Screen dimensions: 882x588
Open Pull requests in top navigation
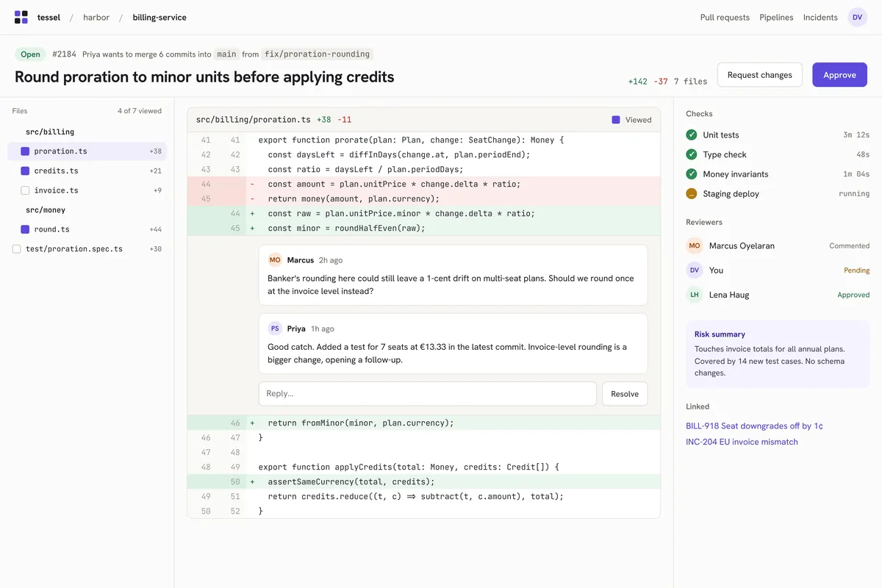point(725,18)
